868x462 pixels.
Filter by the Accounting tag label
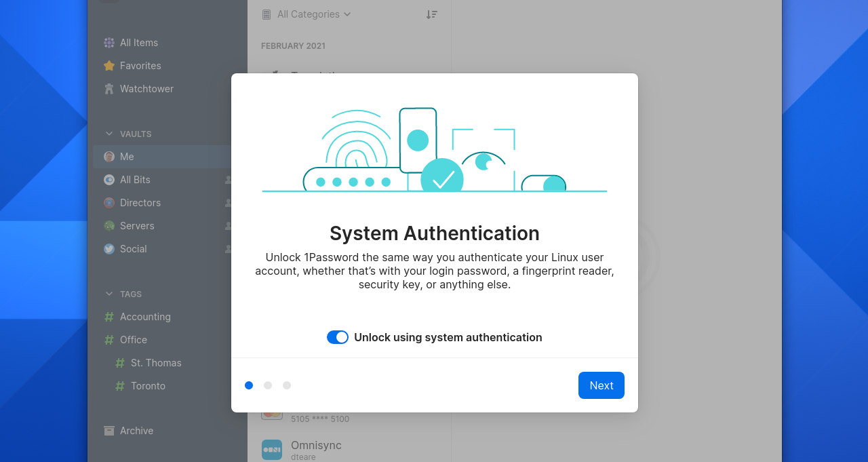point(145,317)
